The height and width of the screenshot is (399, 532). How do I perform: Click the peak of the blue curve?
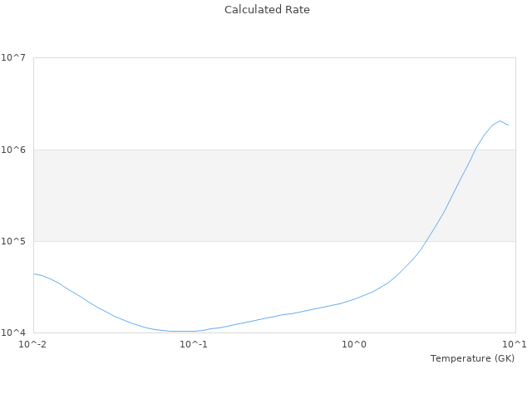pos(500,121)
